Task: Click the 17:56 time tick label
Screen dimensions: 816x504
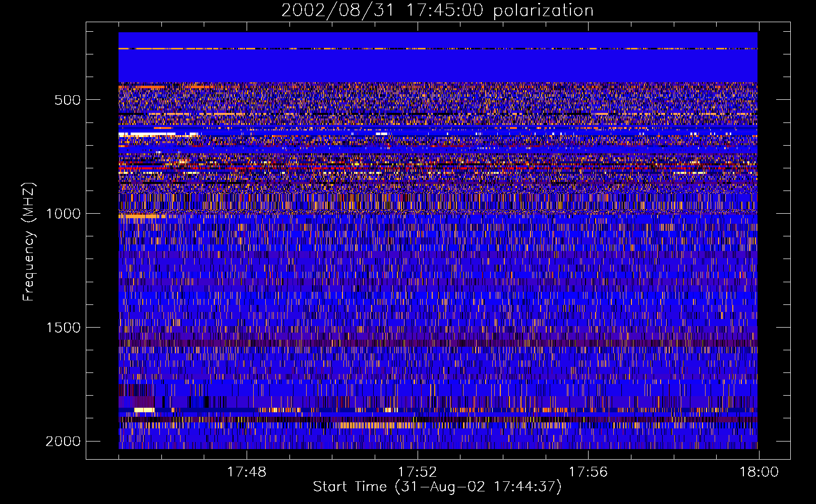Action: click(x=588, y=472)
